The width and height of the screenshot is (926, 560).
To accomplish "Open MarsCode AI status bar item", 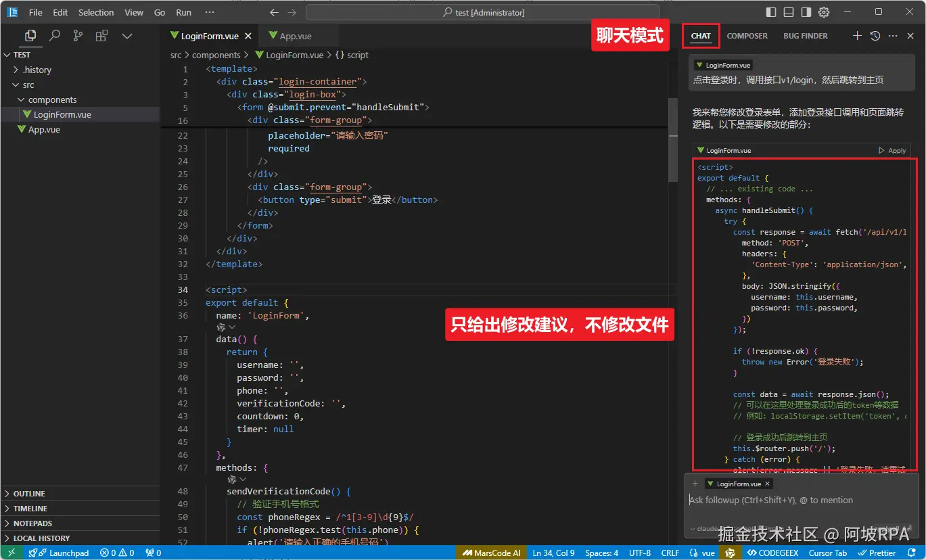I will 491,553.
